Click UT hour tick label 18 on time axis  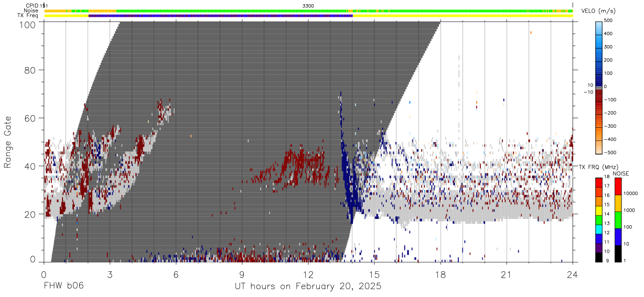[x=440, y=274]
